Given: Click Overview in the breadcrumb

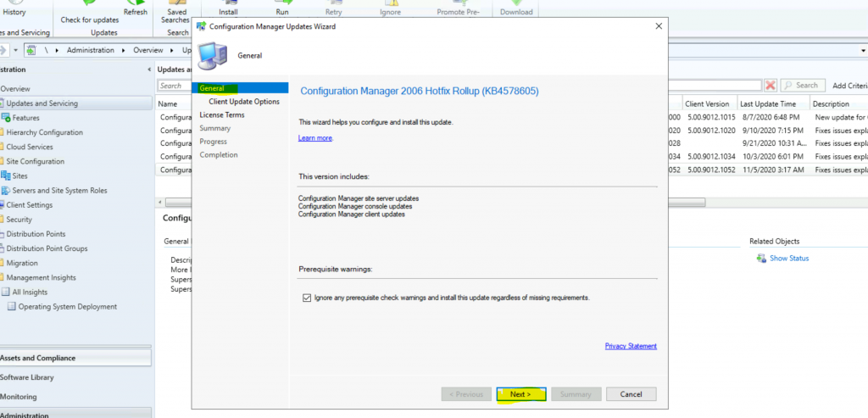Looking at the screenshot, I should 148,50.
